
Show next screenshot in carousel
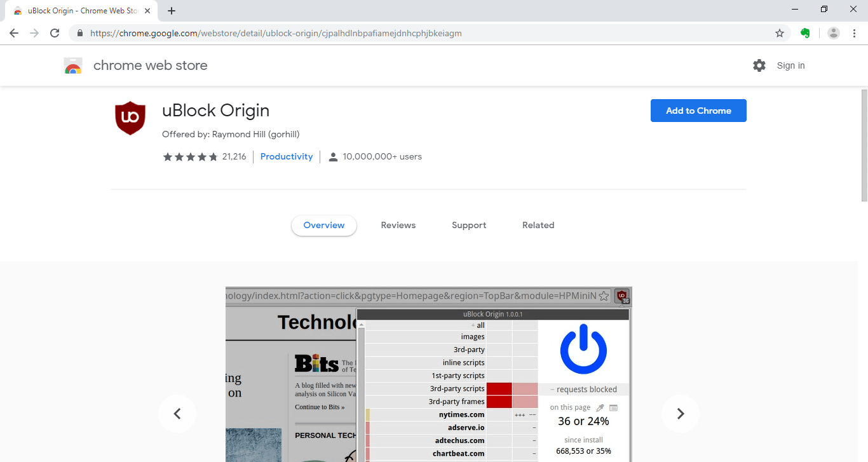pos(681,414)
